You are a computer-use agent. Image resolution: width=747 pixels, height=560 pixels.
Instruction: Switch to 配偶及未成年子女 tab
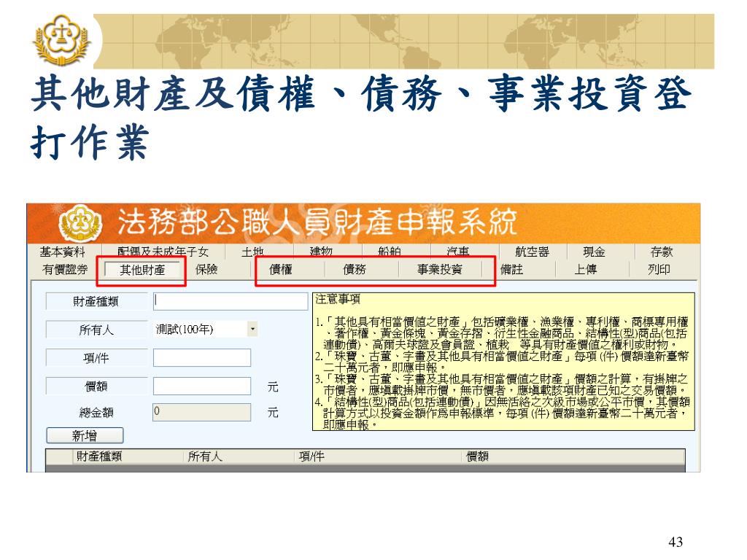(163, 252)
